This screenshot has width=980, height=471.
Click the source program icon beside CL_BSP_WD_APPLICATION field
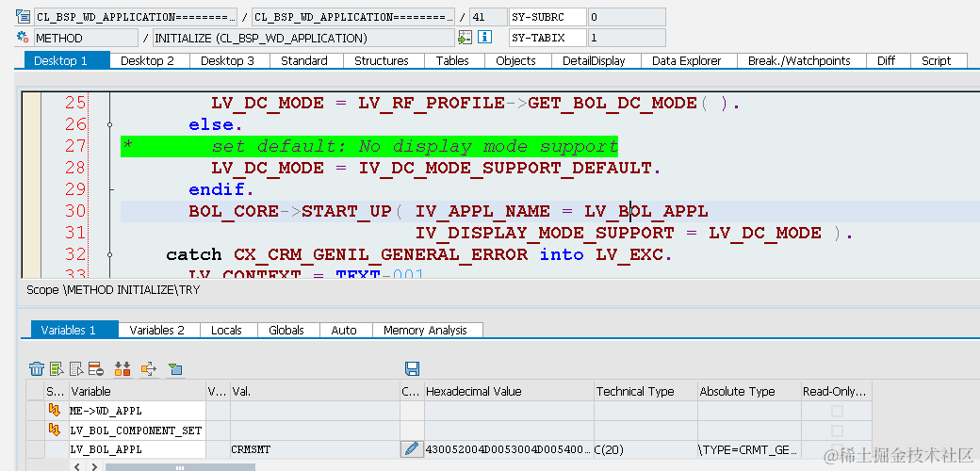(x=24, y=17)
